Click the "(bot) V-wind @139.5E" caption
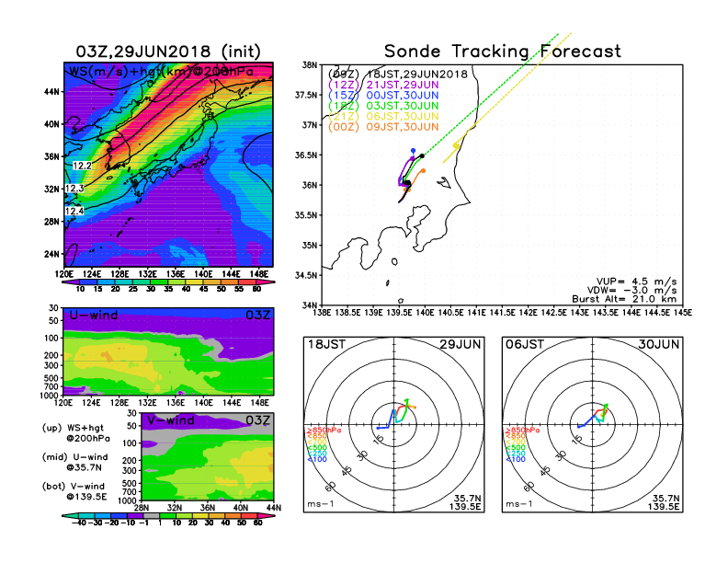This screenshot has height=563, width=728. point(74,491)
